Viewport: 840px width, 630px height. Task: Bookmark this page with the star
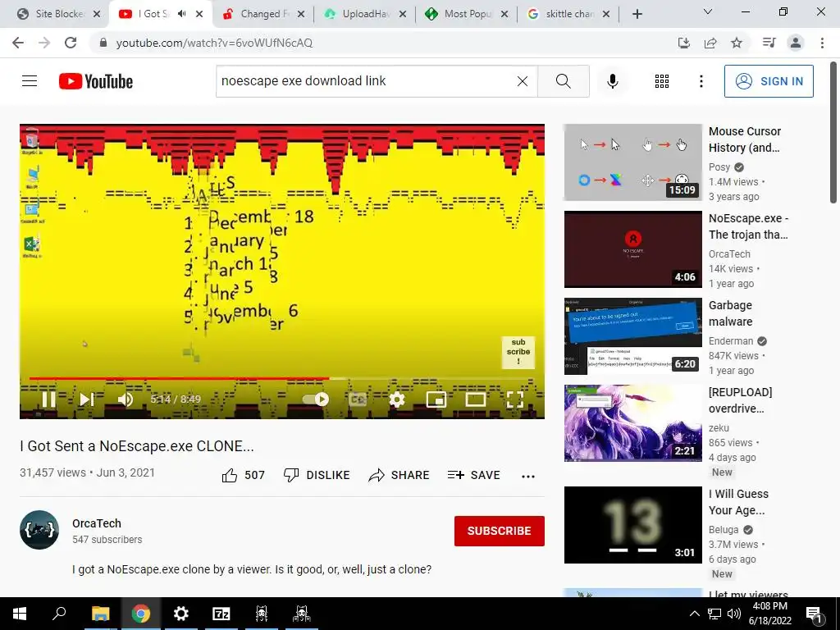pos(737,43)
